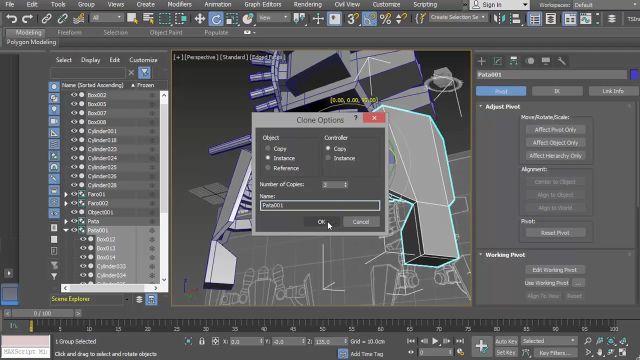
Task: Expand the Faro002 group in Scene Explorer
Action: click(x=66, y=203)
